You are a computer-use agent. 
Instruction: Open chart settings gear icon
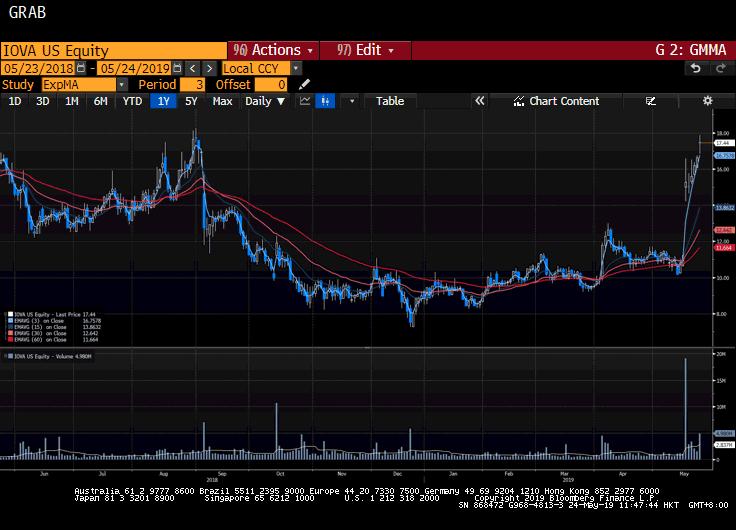(x=707, y=101)
